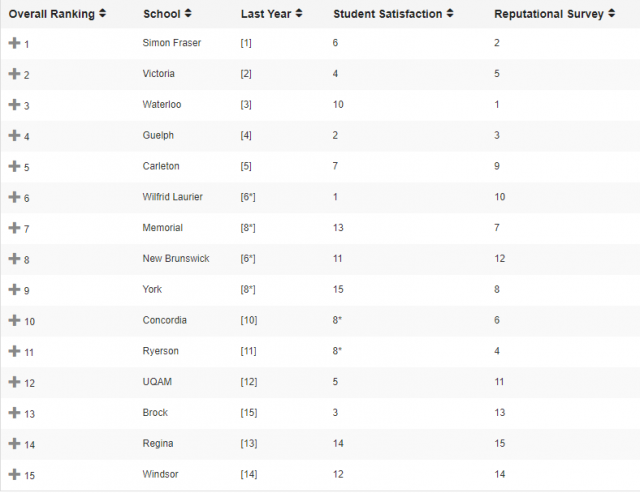The height and width of the screenshot is (493, 640).
Task: Click the Carleton row school cell
Action: [161, 166]
